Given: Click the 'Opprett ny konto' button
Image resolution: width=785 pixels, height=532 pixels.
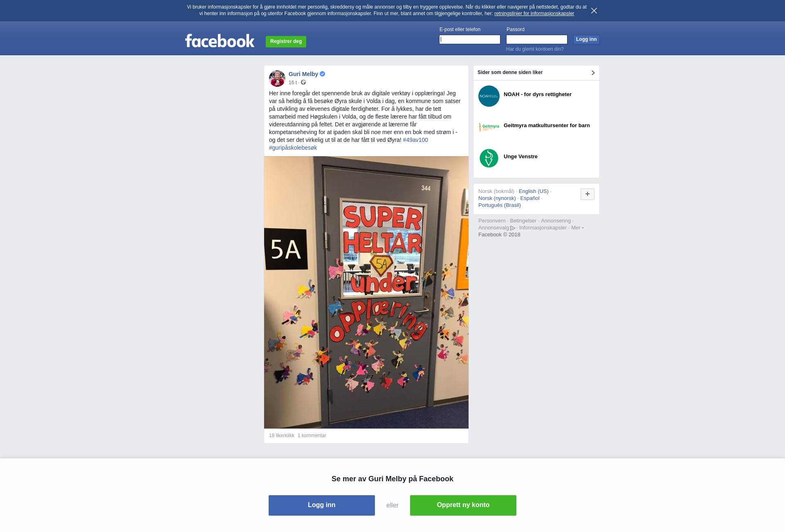Looking at the screenshot, I should (x=463, y=505).
